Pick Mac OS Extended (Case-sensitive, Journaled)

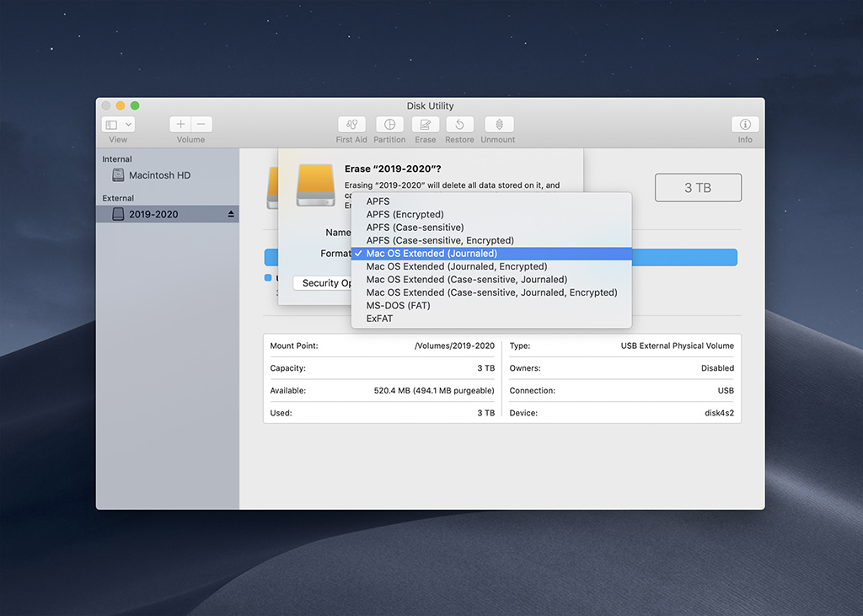(x=491, y=280)
